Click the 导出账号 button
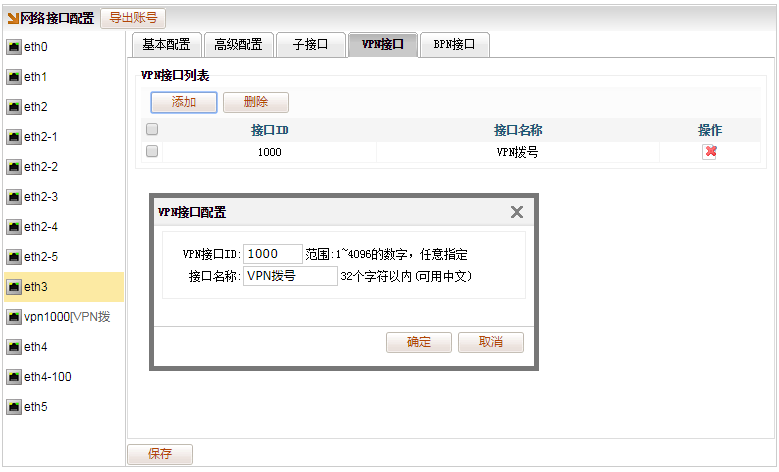Image resolution: width=779 pixels, height=472 pixels. 133,18
